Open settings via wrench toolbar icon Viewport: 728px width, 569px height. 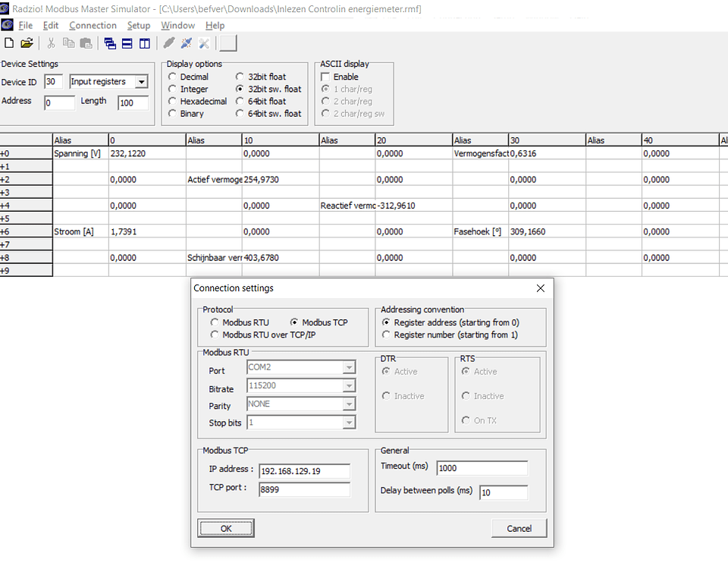point(204,43)
